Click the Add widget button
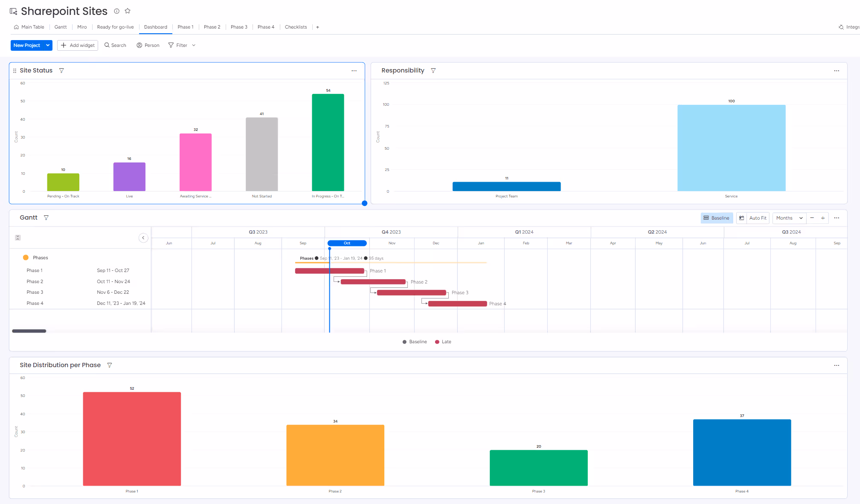This screenshot has width=860, height=504. click(x=77, y=45)
